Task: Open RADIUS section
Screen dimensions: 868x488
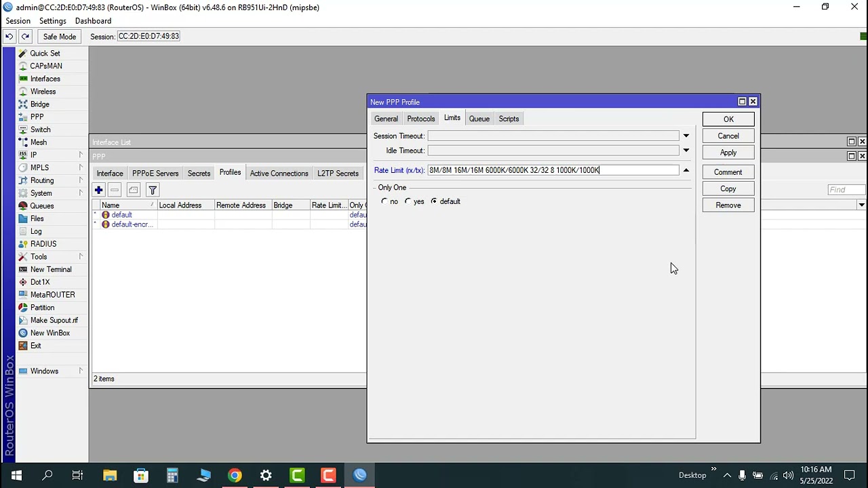Action: click(x=43, y=244)
